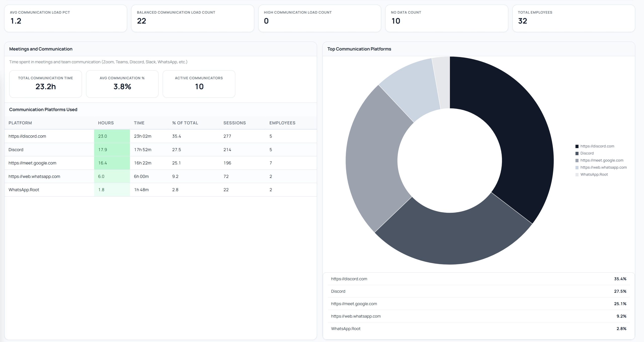
Task: Click the medium gray meet.google.com donut slice
Action: pyautogui.click(x=372, y=161)
